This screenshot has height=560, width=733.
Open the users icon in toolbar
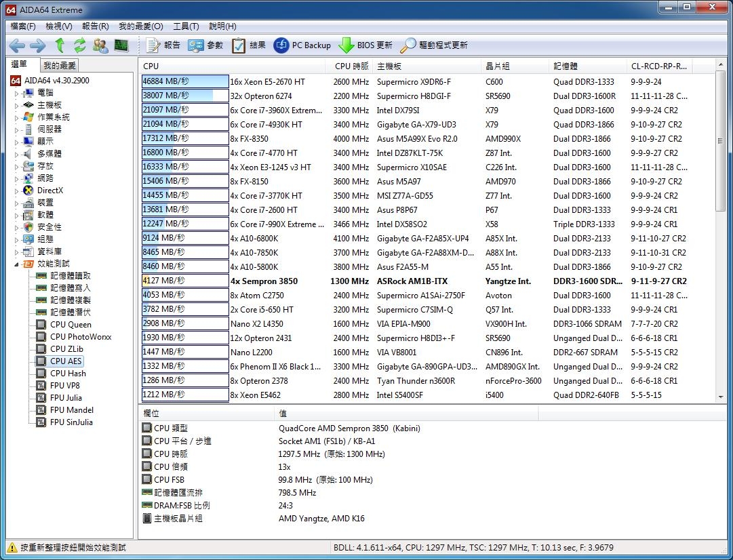pyautogui.click(x=100, y=45)
